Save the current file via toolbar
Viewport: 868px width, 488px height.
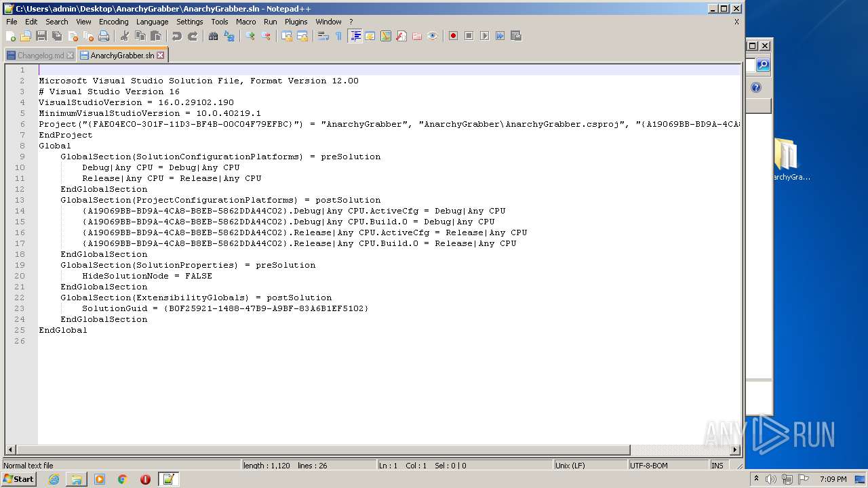click(x=41, y=36)
